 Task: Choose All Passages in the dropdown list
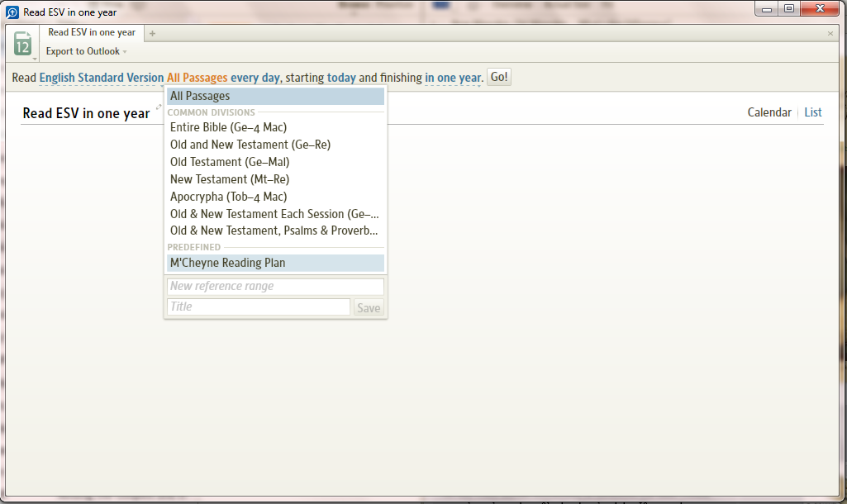click(275, 96)
